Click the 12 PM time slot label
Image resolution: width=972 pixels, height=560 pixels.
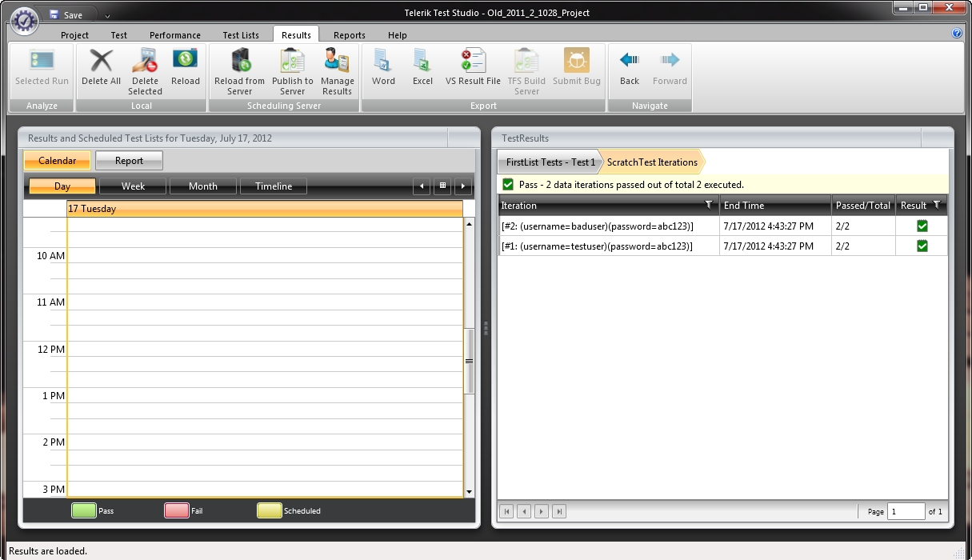tap(51, 350)
